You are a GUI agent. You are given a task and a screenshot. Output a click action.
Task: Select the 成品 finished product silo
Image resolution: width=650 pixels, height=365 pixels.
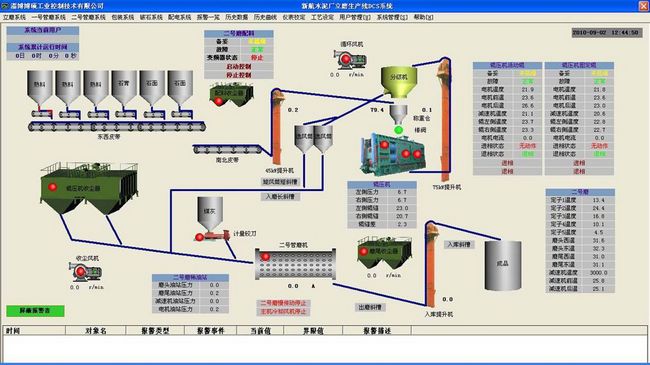pos(503,265)
